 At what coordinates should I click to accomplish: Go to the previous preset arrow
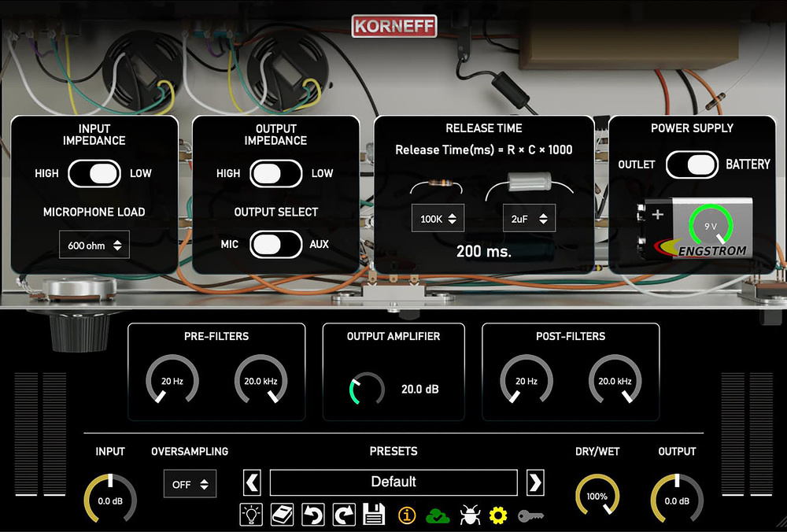click(x=252, y=482)
